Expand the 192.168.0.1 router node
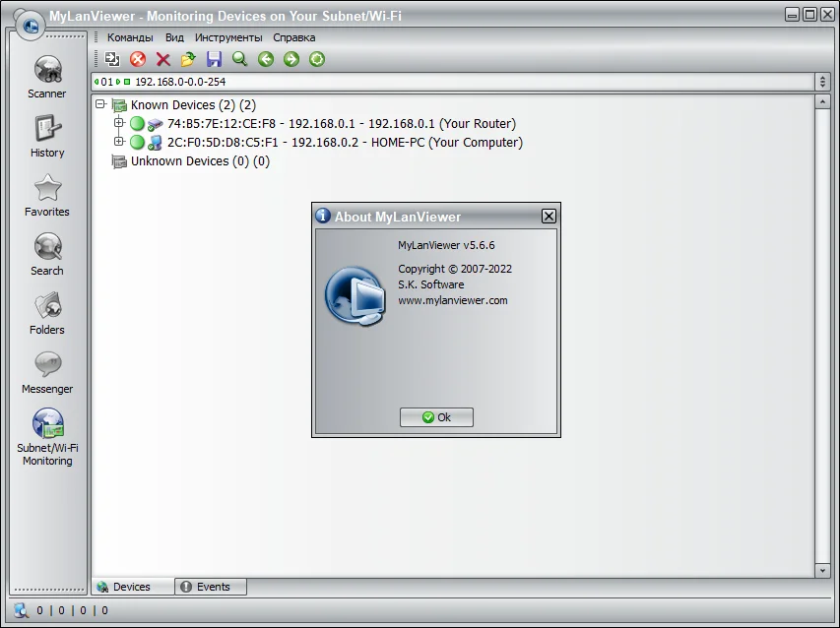Screen dimensions: 840x628 (x=119, y=123)
